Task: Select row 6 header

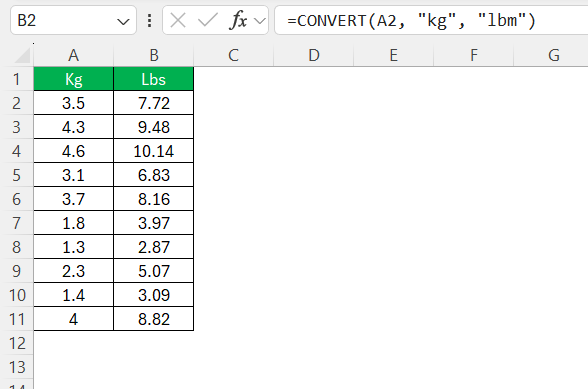Action: 16,199
